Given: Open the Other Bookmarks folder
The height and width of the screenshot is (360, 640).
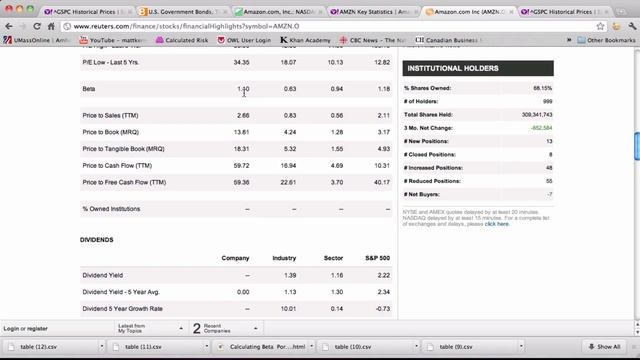Looking at the screenshot, I should [607, 40].
